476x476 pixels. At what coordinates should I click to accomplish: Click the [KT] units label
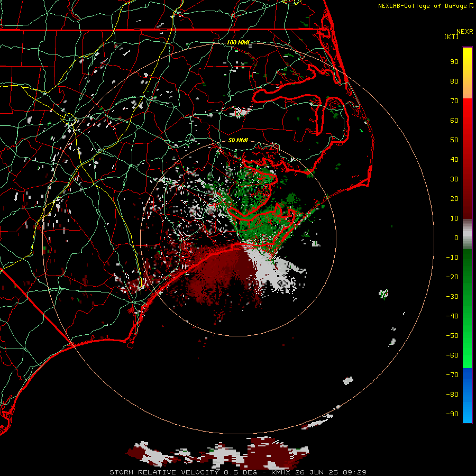[452, 36]
